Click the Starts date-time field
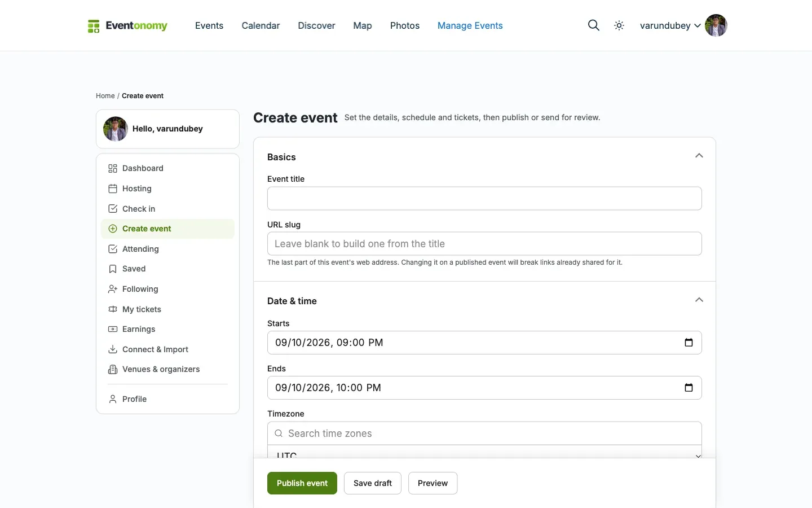The height and width of the screenshot is (508, 812). click(x=484, y=343)
